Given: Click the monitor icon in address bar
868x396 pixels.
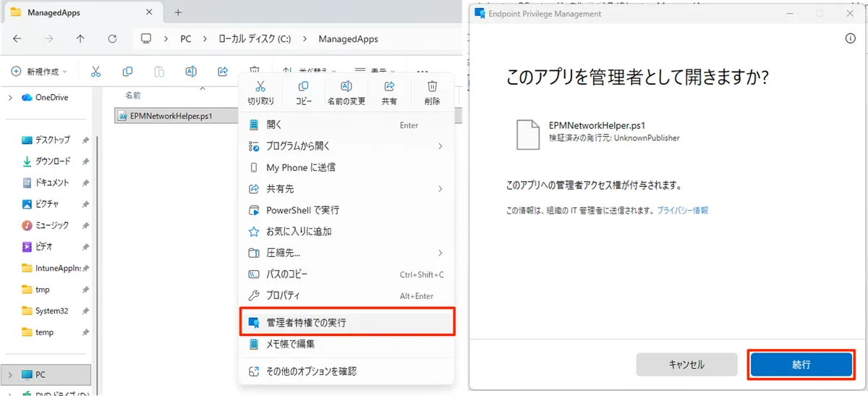Looking at the screenshot, I should click(x=146, y=39).
